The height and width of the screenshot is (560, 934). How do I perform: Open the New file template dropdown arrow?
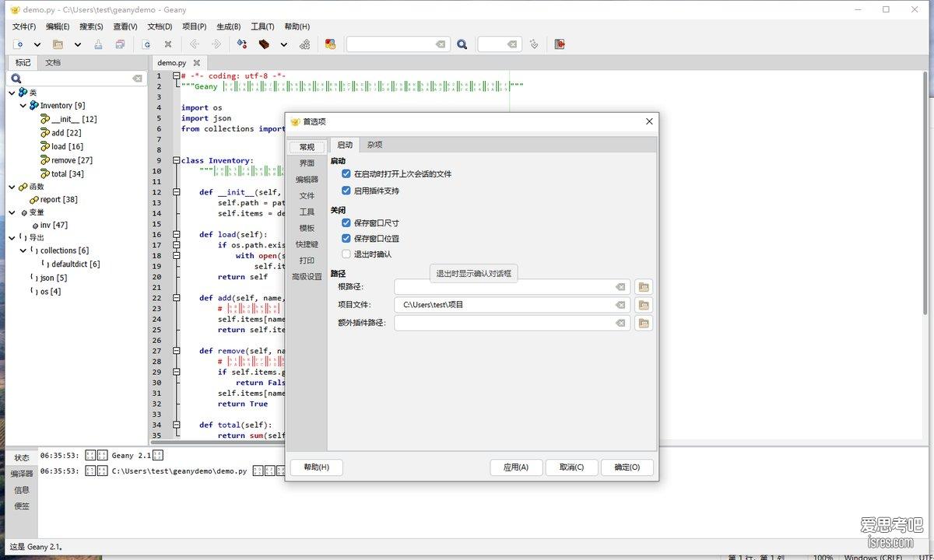point(38,45)
